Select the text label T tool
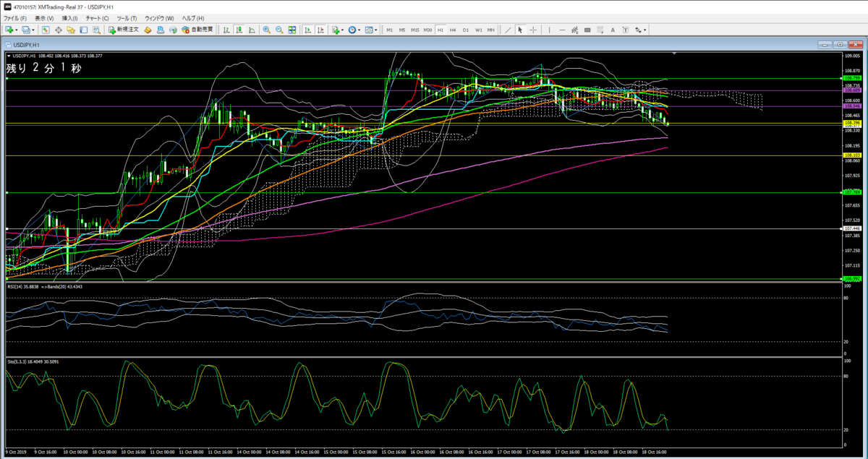This screenshot has height=459, width=868. click(x=626, y=30)
